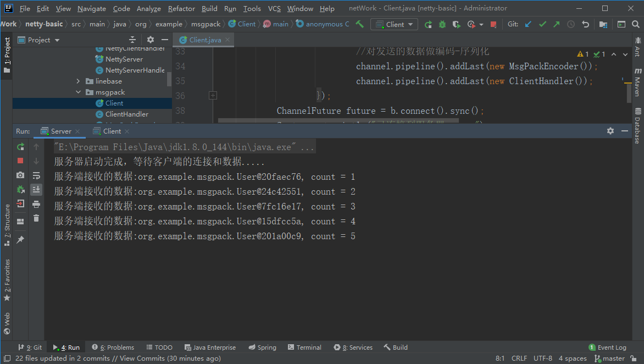Open Project panel options gear
Viewport: 644px width, 364px height.
point(151,40)
